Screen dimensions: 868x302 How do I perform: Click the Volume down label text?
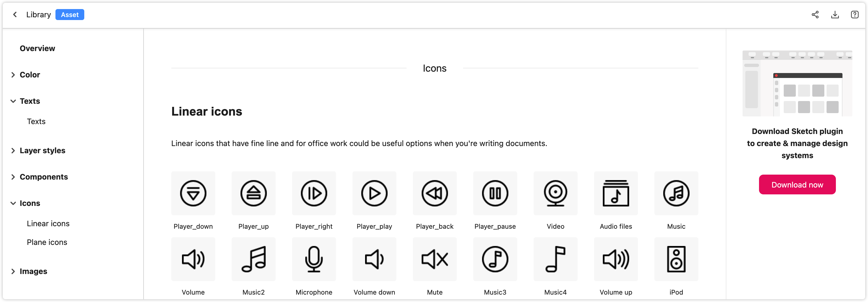[374, 292]
